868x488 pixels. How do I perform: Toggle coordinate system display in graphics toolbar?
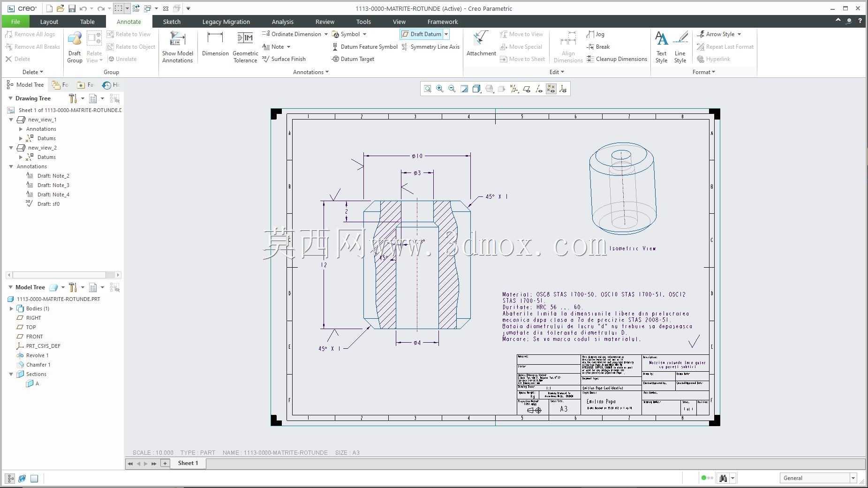click(x=563, y=89)
